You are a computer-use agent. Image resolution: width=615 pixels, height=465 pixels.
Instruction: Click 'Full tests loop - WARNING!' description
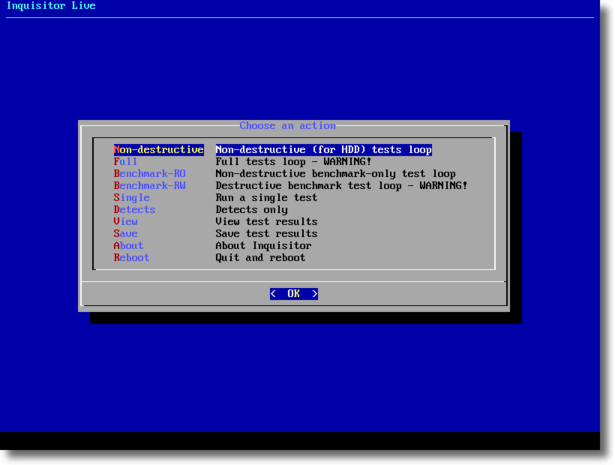293,162
